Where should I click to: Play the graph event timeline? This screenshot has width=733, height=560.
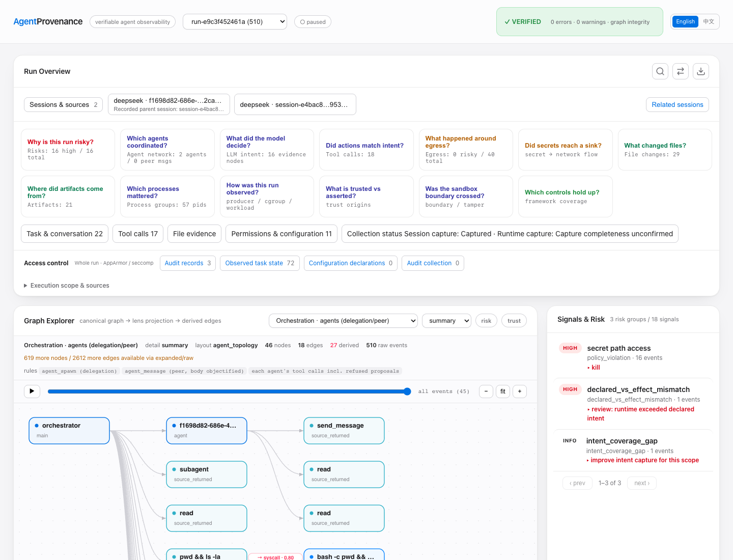[32, 391]
